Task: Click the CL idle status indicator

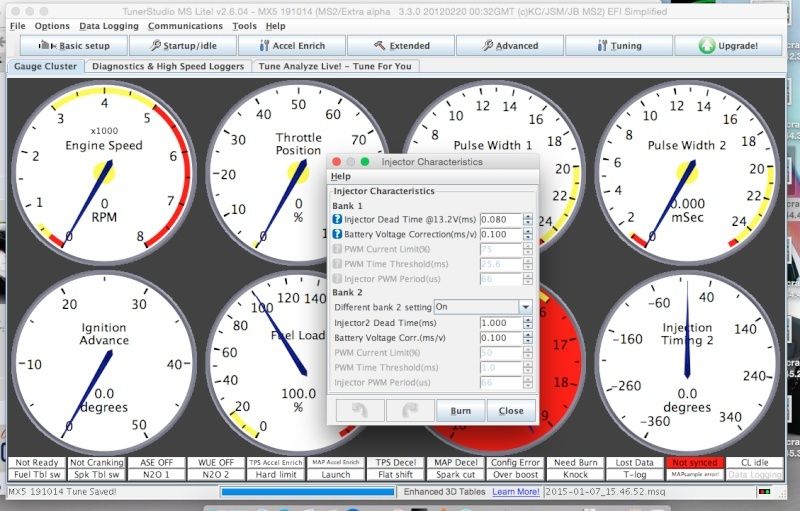Action: pyautogui.click(x=754, y=463)
